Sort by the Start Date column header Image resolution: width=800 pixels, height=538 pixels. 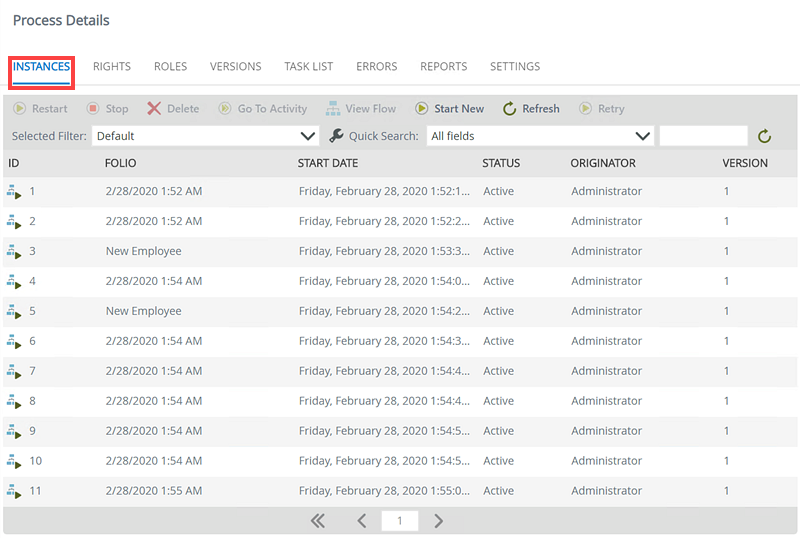click(x=328, y=163)
